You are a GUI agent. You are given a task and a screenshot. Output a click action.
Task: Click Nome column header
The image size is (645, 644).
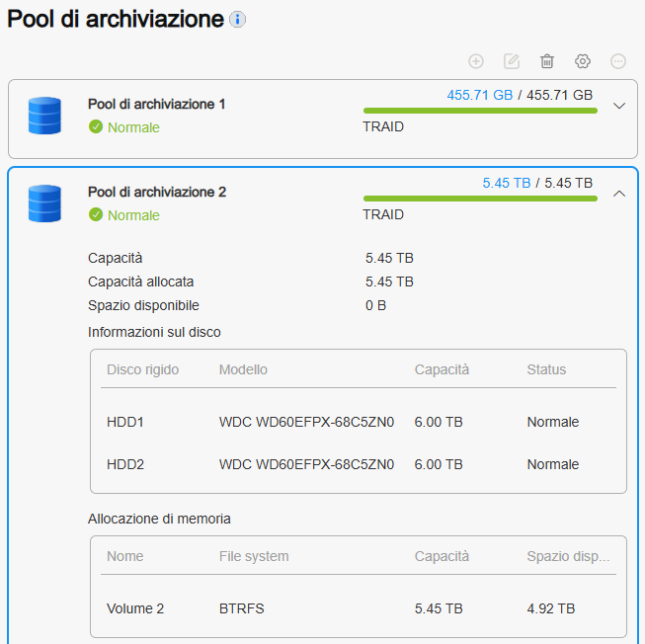[125, 556]
